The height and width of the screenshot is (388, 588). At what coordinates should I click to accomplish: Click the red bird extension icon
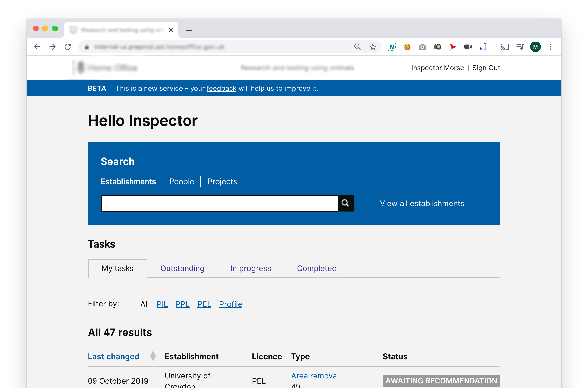point(453,47)
